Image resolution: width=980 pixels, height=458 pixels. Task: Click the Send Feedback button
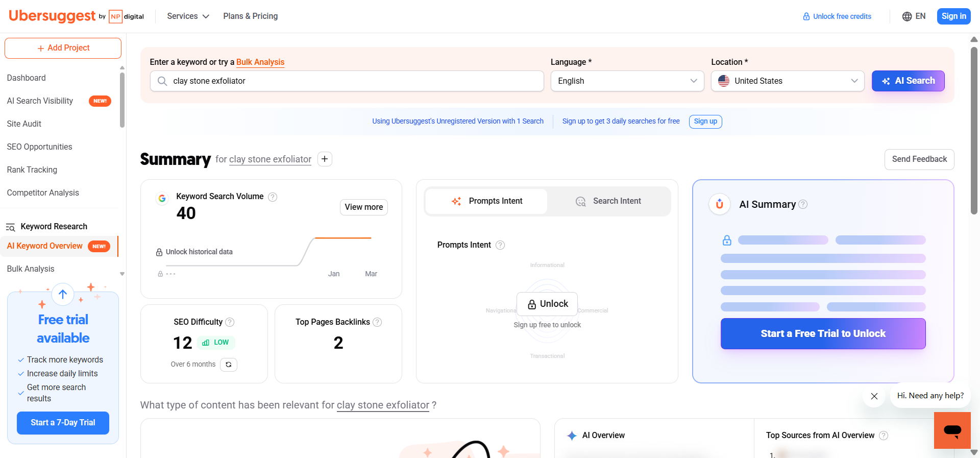pos(919,159)
